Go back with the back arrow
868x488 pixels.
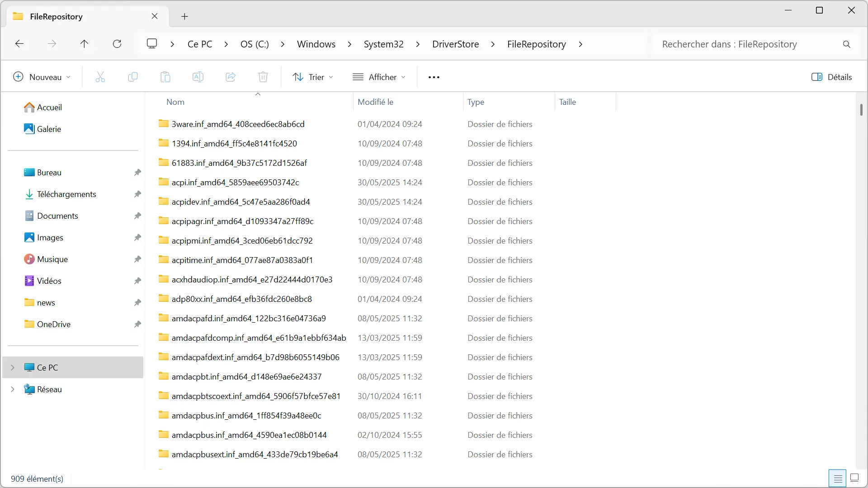(19, 44)
